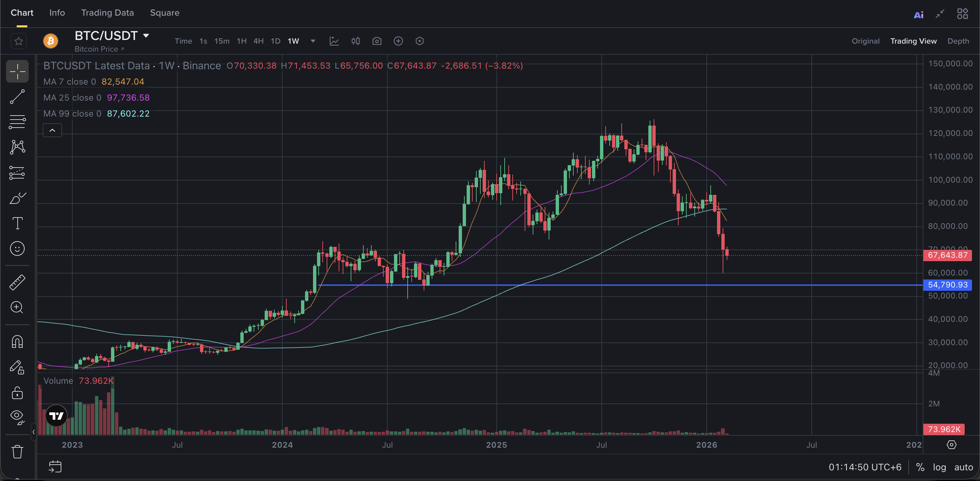Open the Bitcoin Price link

click(99, 49)
